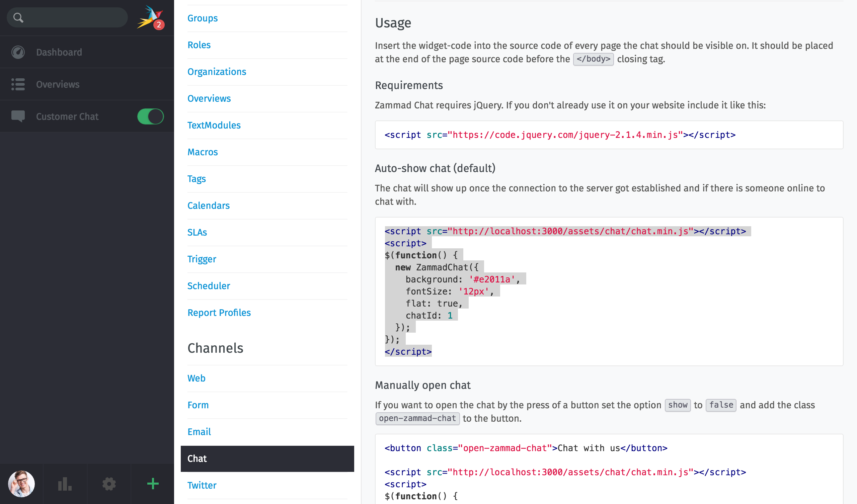
Task: Open Scheduler settings
Action: (x=209, y=286)
